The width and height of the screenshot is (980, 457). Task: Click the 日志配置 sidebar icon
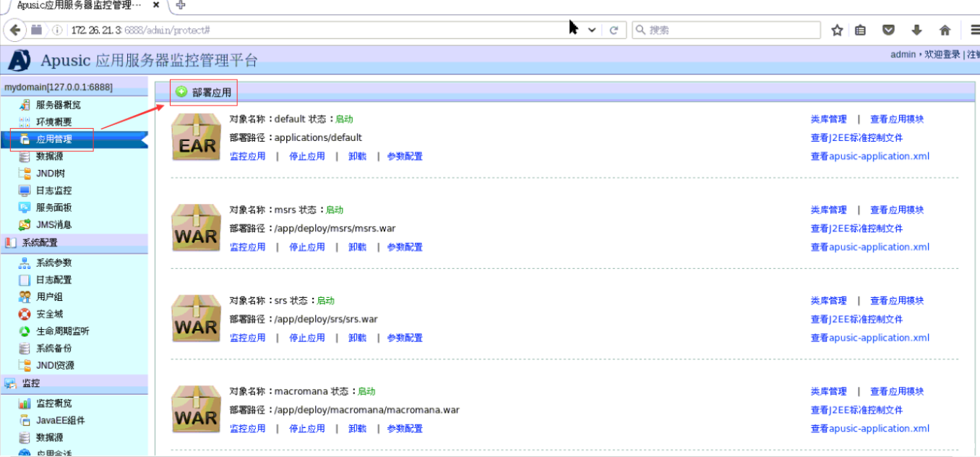(x=25, y=280)
